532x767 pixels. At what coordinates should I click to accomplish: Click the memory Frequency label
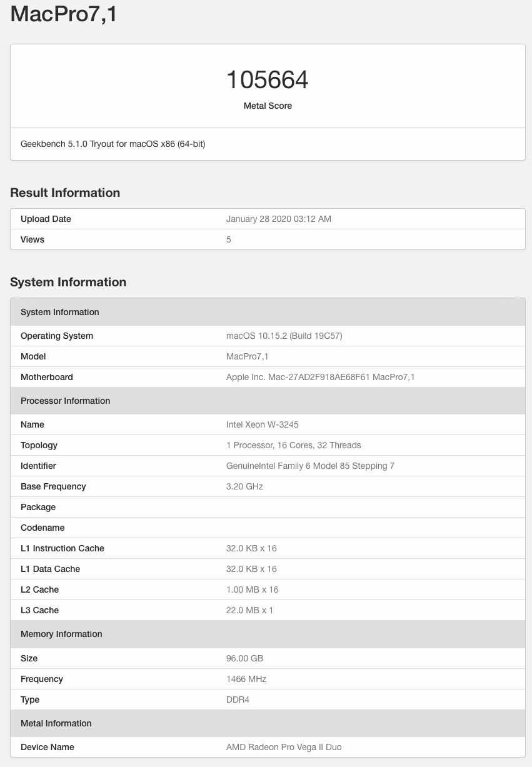(x=42, y=679)
